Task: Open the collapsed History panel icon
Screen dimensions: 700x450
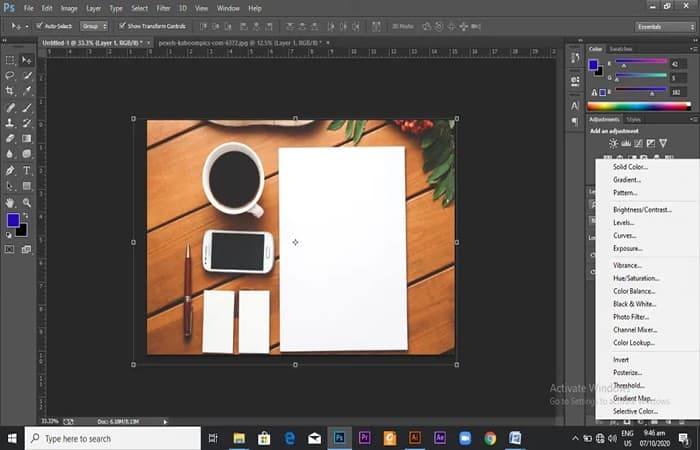Action: coord(575,58)
